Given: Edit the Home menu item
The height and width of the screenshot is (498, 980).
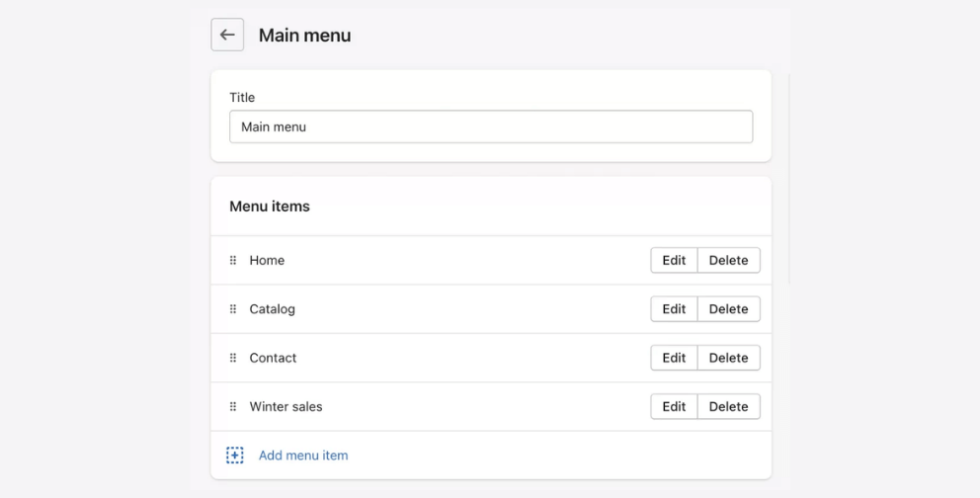Looking at the screenshot, I should [x=674, y=260].
